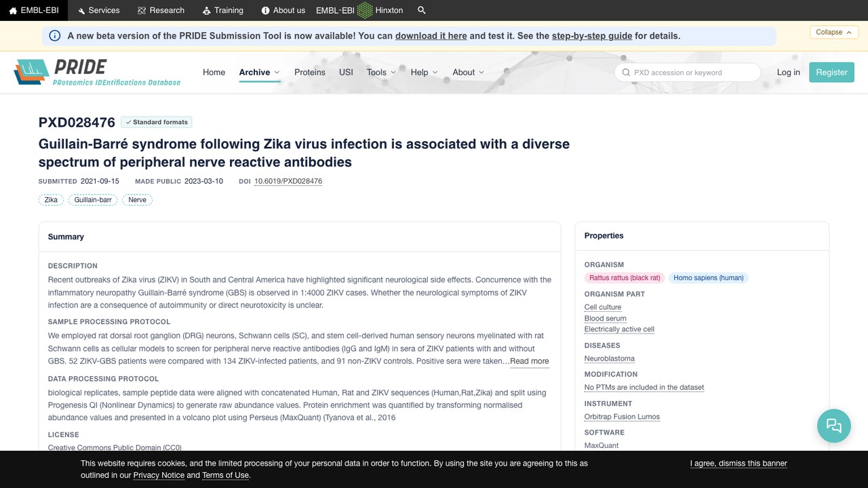The height and width of the screenshot is (488, 868).
Task: Expand the About dropdown menu
Action: (469, 72)
